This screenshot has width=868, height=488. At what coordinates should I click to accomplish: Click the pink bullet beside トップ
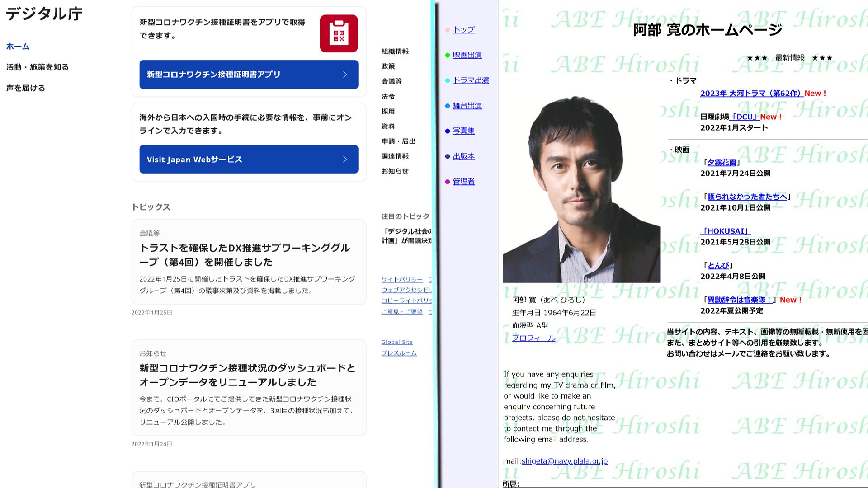click(x=447, y=30)
